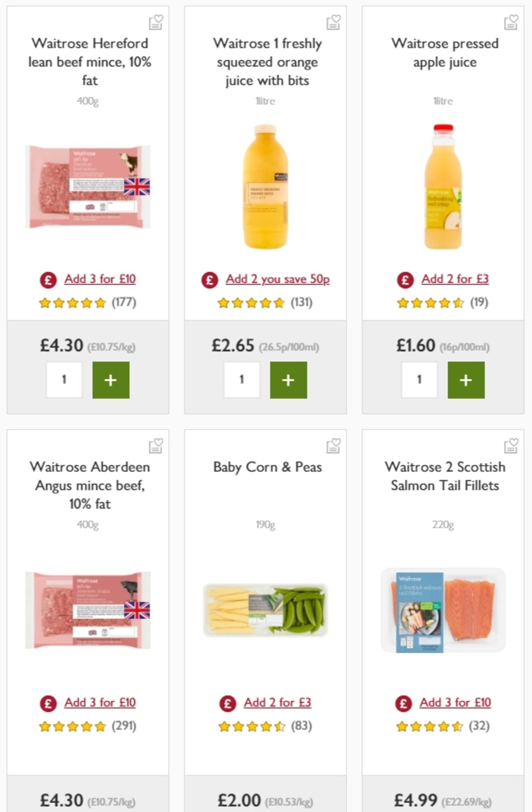Edit the quantity field for Hereford beef mince

64,379
